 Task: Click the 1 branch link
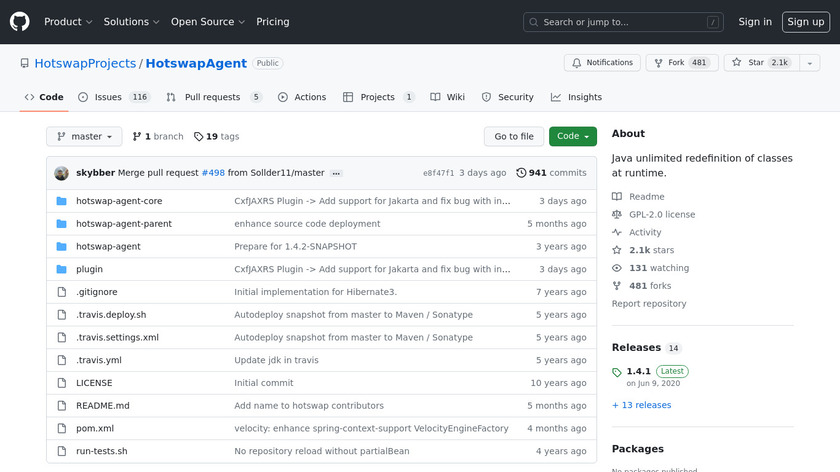point(158,137)
